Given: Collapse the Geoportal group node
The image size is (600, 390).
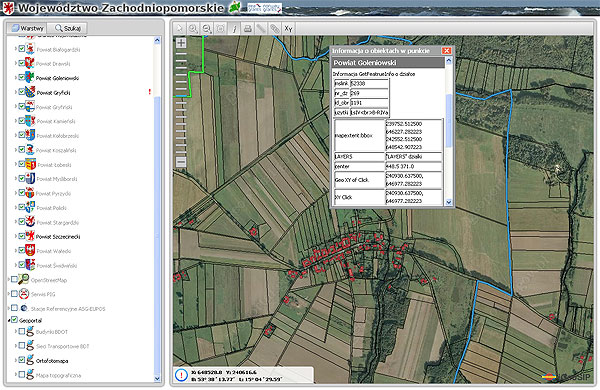Looking at the screenshot, I should coord(9,320).
